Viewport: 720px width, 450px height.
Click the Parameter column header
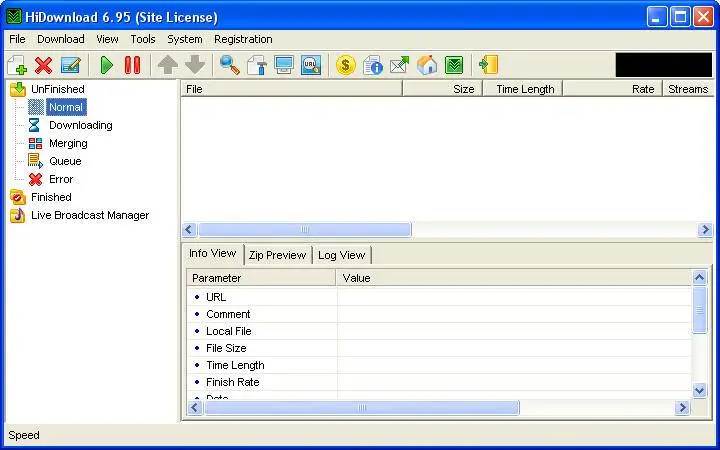coord(261,278)
